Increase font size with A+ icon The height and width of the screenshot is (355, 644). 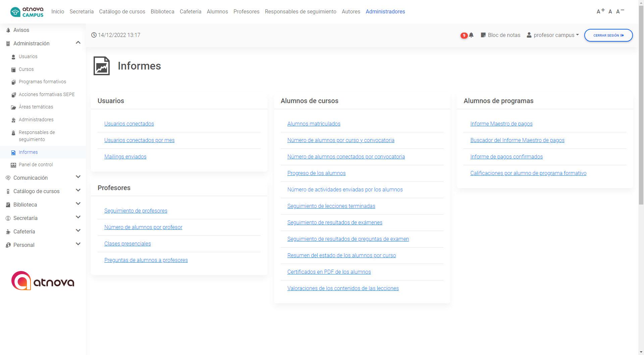click(x=600, y=11)
